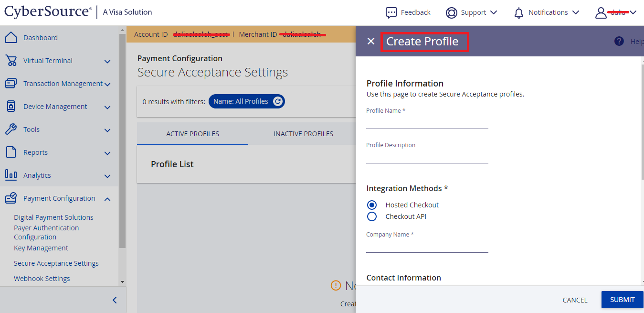Image resolution: width=644 pixels, height=313 pixels.
Task: Click the Dashboard home icon
Action: click(x=11, y=38)
